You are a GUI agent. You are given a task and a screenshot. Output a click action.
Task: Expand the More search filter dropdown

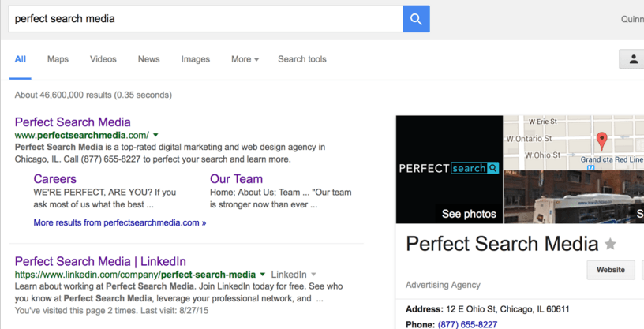245,59
